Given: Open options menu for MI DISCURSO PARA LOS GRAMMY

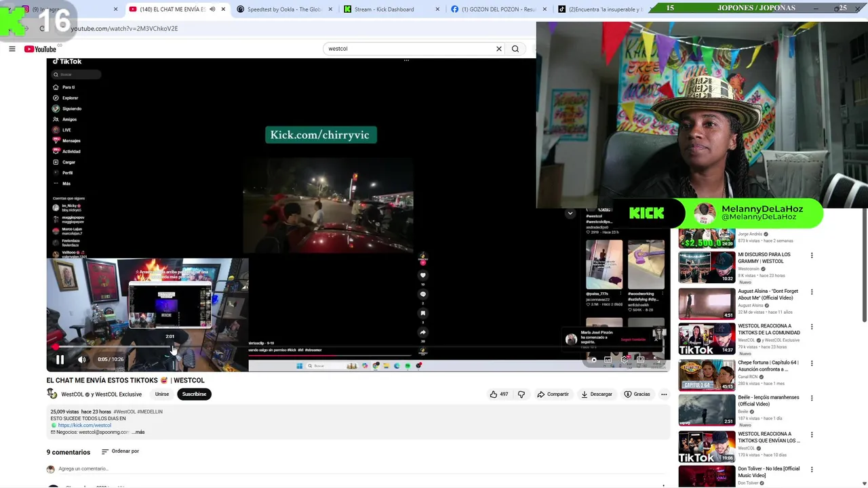Looking at the screenshot, I should [812, 256].
